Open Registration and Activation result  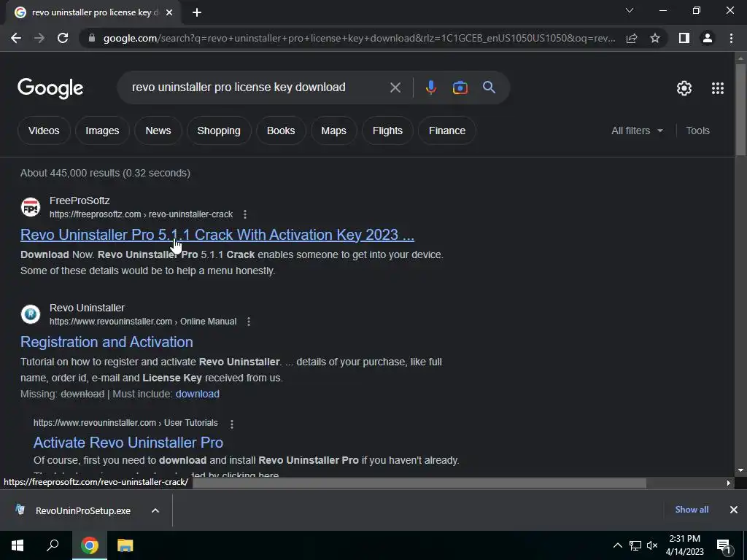point(107,342)
